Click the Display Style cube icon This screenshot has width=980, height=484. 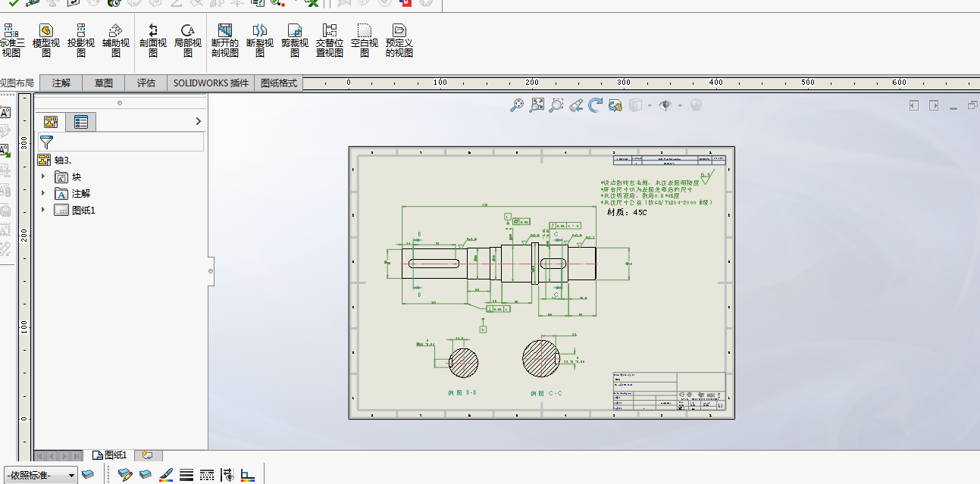636,106
